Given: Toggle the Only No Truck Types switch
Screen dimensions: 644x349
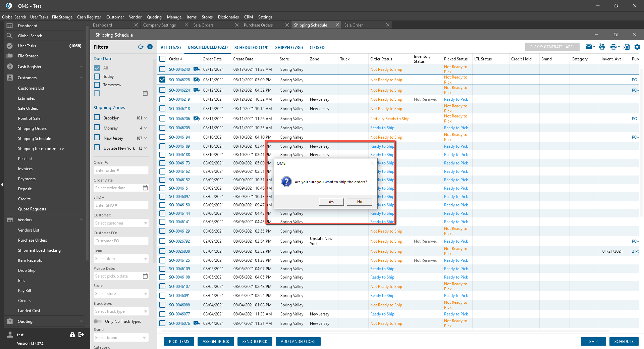Looking at the screenshot, I should click(x=97, y=321).
